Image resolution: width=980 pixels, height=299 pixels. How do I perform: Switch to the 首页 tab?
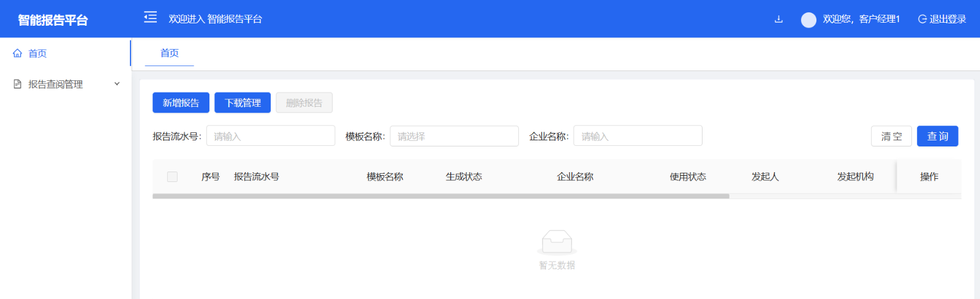point(170,53)
